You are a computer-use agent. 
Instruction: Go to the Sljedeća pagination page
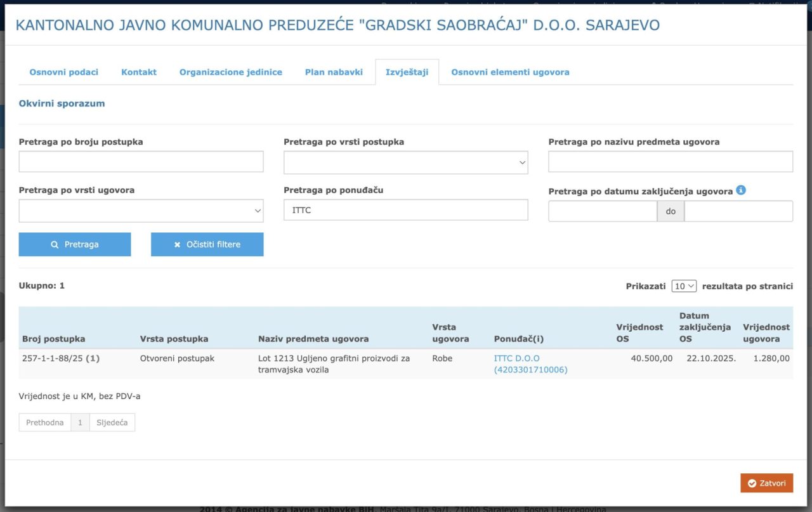pyautogui.click(x=112, y=423)
